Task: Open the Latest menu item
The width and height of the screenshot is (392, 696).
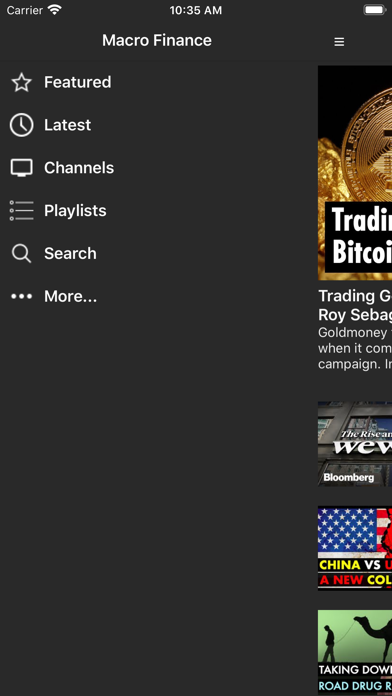Action: [x=67, y=125]
